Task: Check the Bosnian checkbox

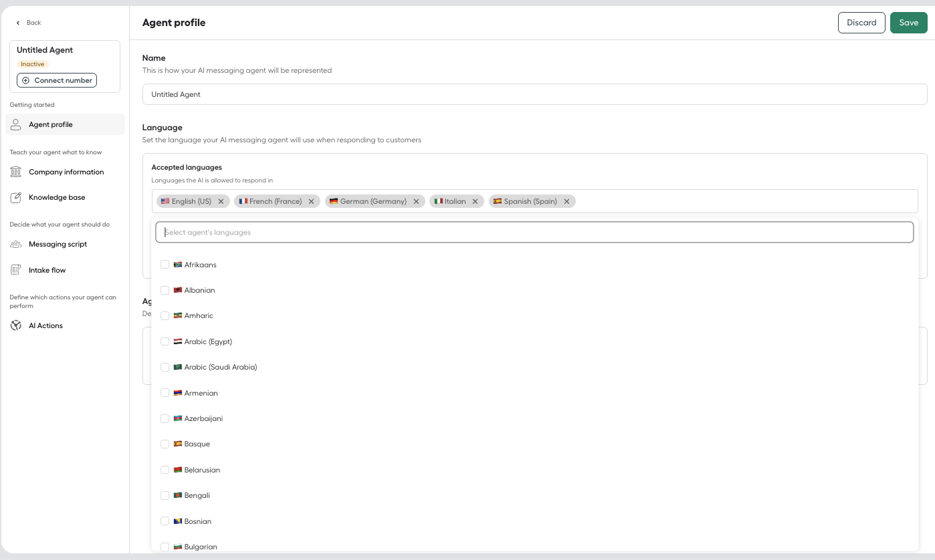Action: [165, 521]
